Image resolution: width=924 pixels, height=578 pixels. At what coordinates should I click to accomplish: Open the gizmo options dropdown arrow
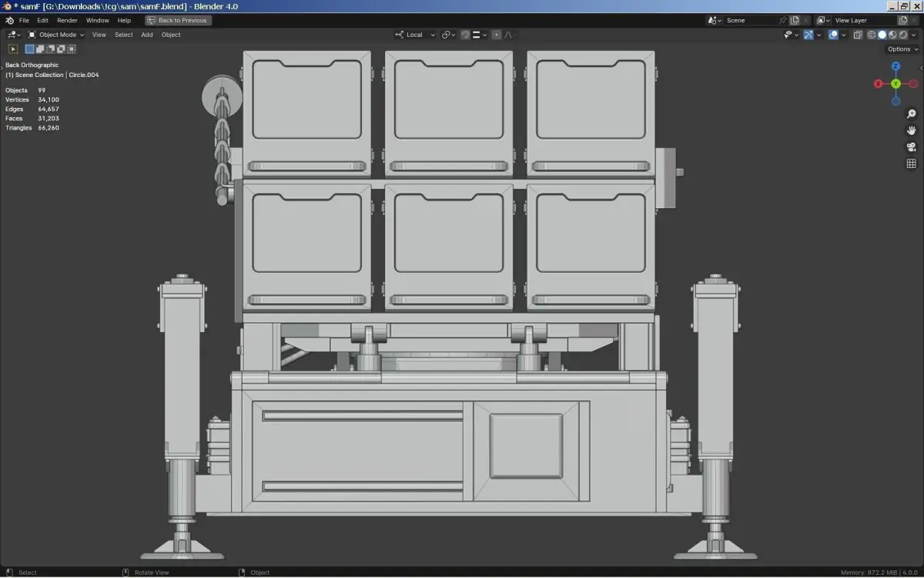[819, 35]
